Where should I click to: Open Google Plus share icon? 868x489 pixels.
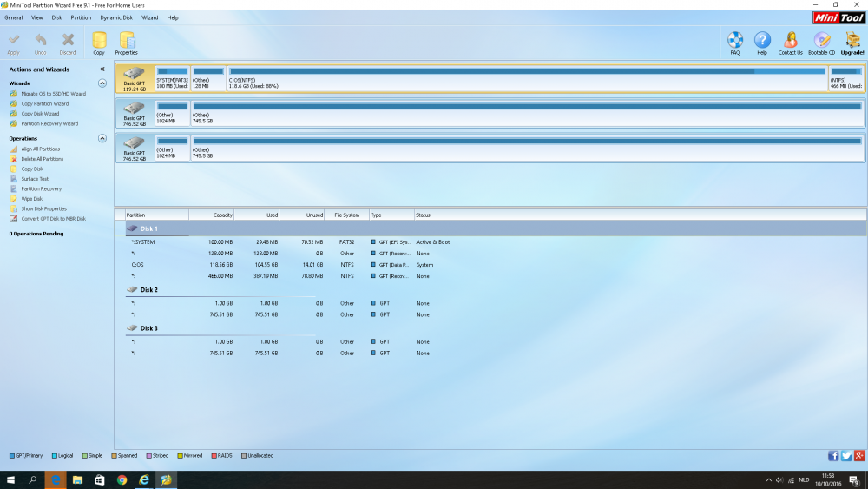[859, 456]
